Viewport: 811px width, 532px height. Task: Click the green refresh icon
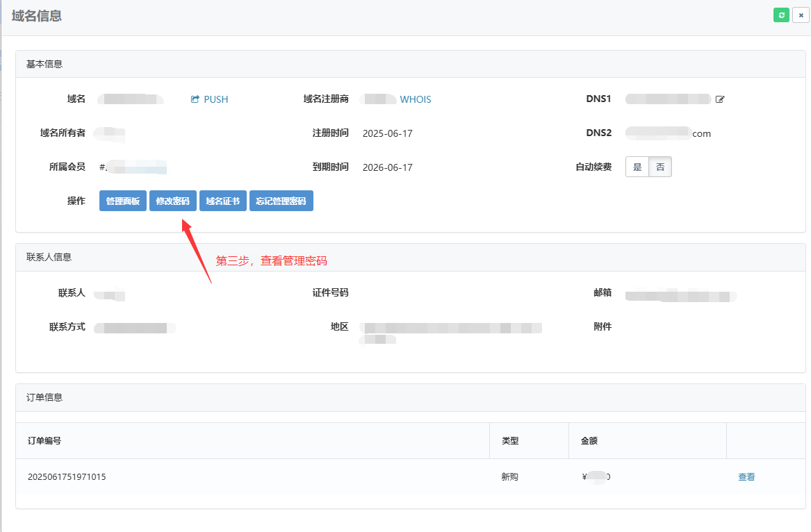point(781,15)
